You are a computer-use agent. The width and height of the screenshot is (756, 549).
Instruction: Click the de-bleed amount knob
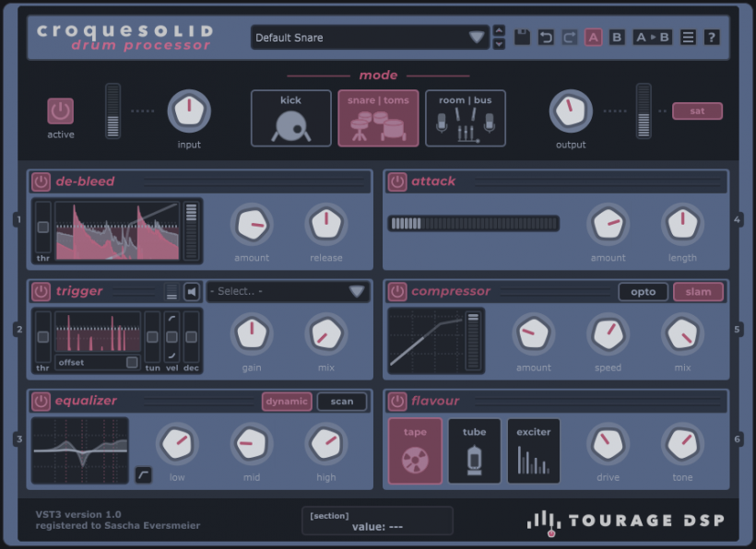[x=252, y=225]
